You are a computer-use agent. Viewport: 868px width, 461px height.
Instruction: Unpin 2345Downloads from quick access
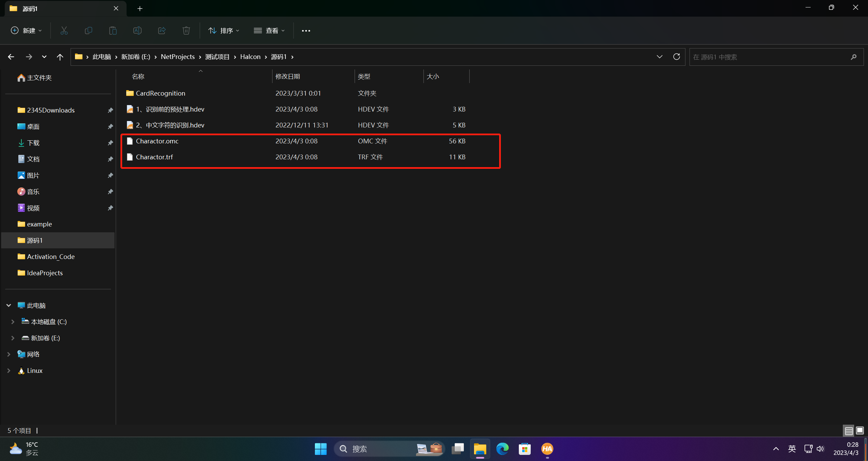click(x=110, y=110)
